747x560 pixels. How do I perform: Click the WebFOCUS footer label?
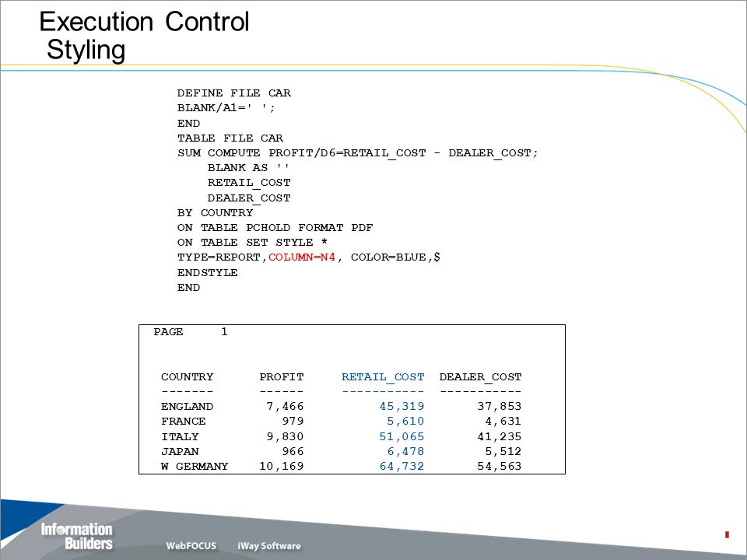[x=191, y=546]
